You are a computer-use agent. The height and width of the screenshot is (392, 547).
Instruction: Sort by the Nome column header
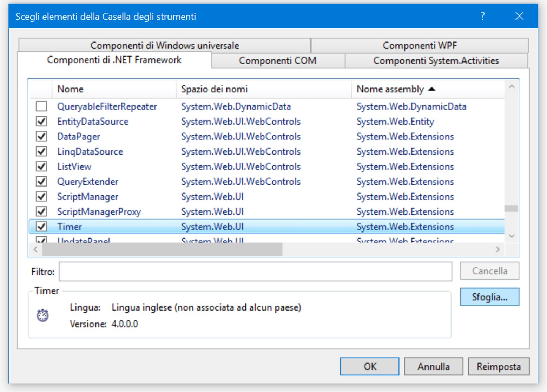click(x=114, y=89)
